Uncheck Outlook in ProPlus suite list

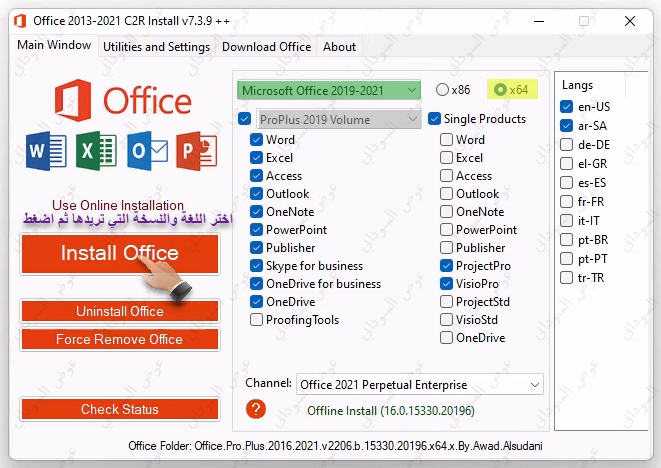pos(256,194)
